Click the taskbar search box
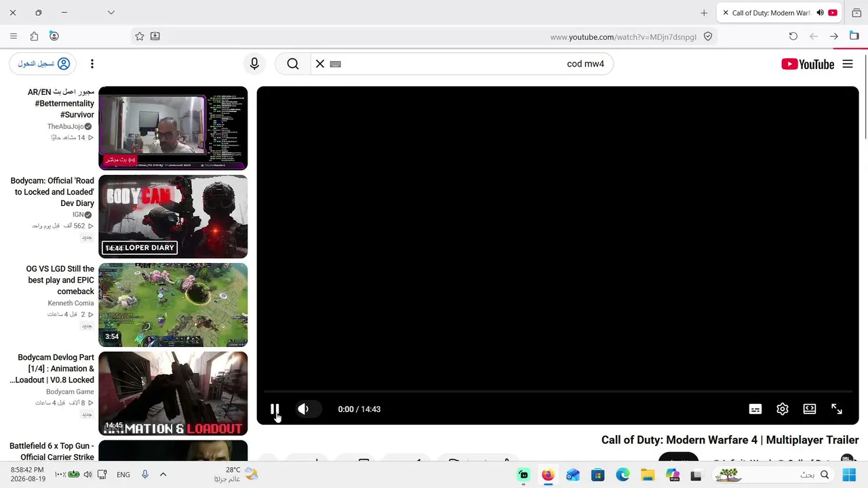 coord(773,475)
